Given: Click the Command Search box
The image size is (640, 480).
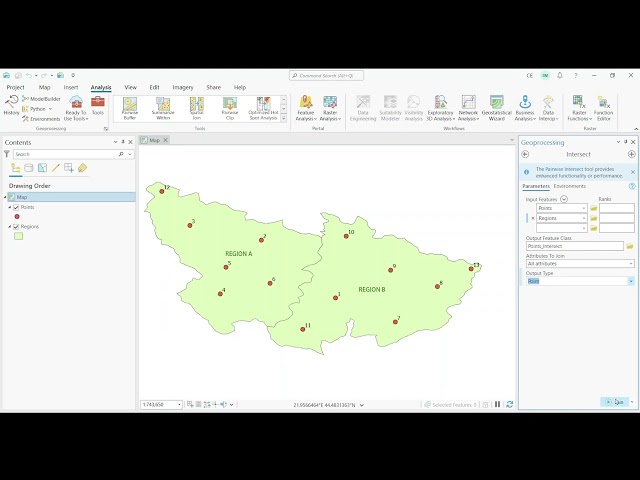Looking at the screenshot, I should tap(326, 76).
